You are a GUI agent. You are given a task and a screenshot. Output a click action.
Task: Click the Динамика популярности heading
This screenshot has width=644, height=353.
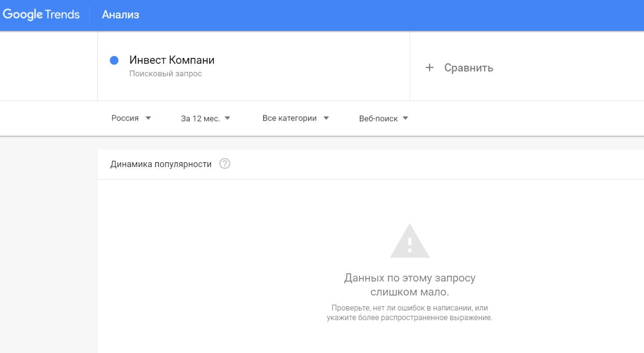[x=161, y=164]
